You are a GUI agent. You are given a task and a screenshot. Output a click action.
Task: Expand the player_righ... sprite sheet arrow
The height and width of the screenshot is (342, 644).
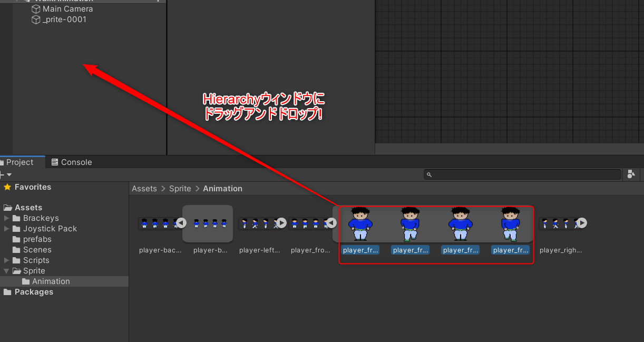click(x=581, y=223)
